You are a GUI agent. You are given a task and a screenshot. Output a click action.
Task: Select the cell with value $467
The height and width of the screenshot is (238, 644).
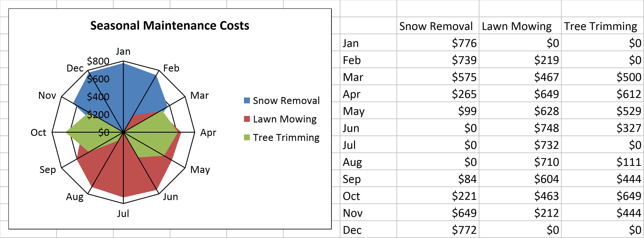point(519,77)
